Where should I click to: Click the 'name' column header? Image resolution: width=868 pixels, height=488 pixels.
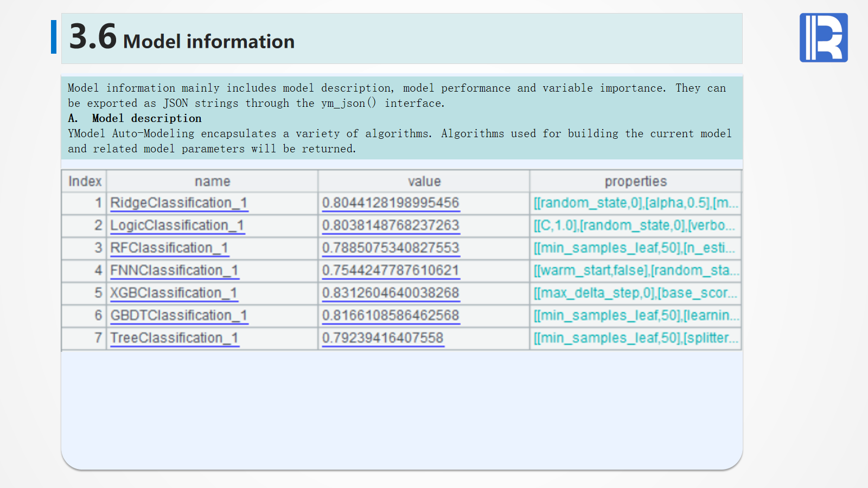(x=212, y=181)
